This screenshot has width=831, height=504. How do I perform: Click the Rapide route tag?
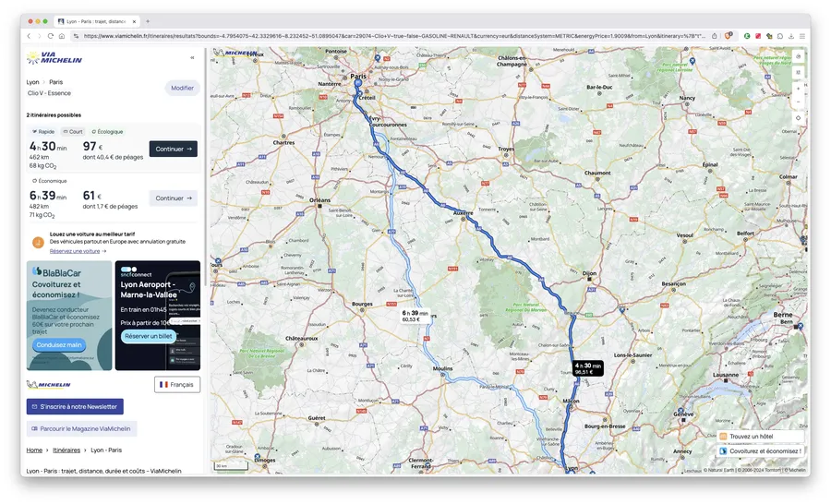43,131
